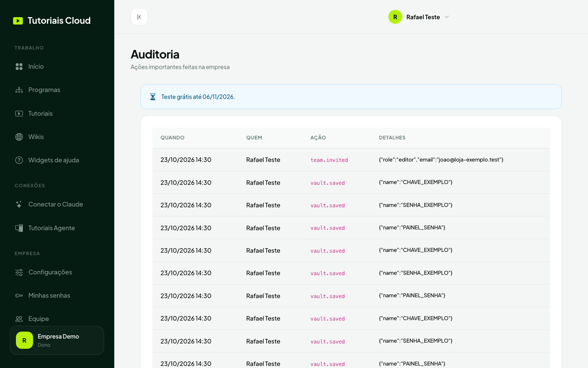Viewport: 588px width, 368px height.
Task: Select the joao@loja-exemplo.test details cell
Action: click(x=441, y=160)
